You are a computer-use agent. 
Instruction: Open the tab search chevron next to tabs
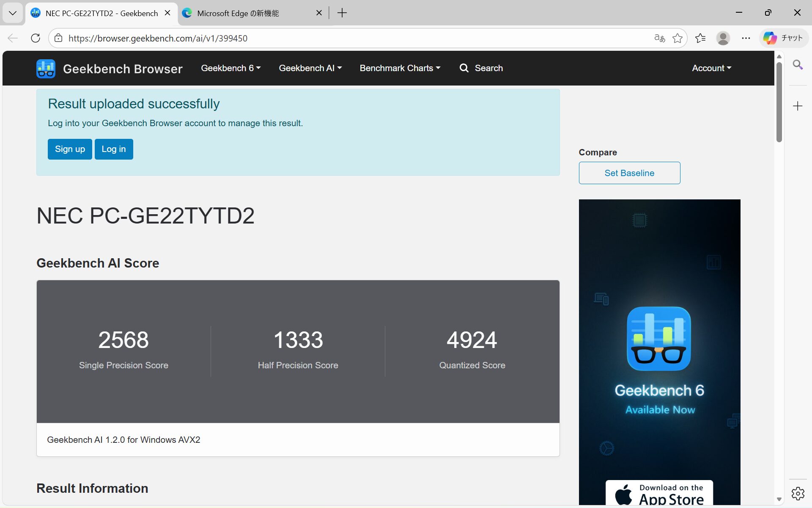coord(13,13)
